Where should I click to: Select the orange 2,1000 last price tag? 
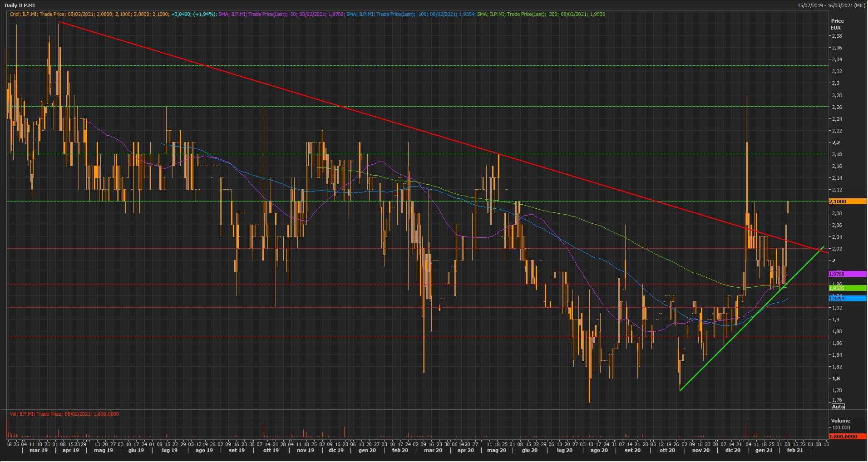(x=847, y=202)
